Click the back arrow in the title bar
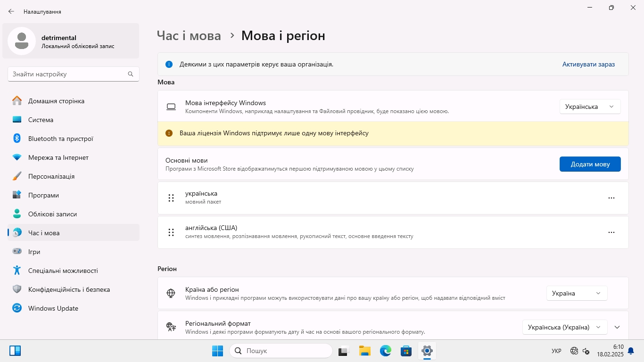 [11, 11]
